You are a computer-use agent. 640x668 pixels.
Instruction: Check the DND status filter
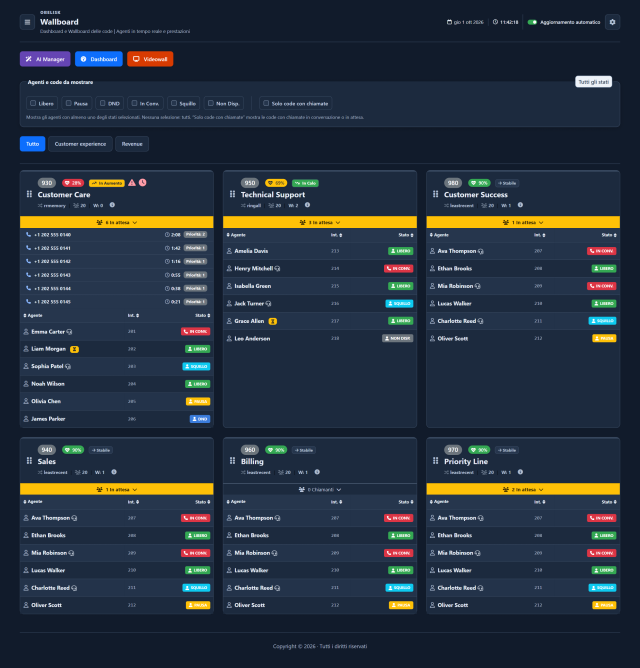click(102, 103)
